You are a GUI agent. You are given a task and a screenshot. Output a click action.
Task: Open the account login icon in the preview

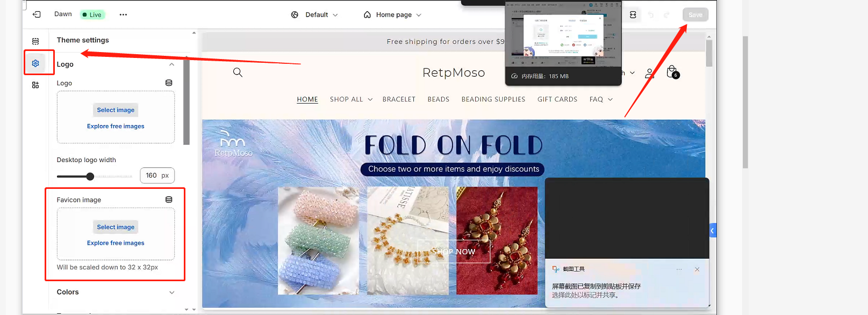point(650,73)
